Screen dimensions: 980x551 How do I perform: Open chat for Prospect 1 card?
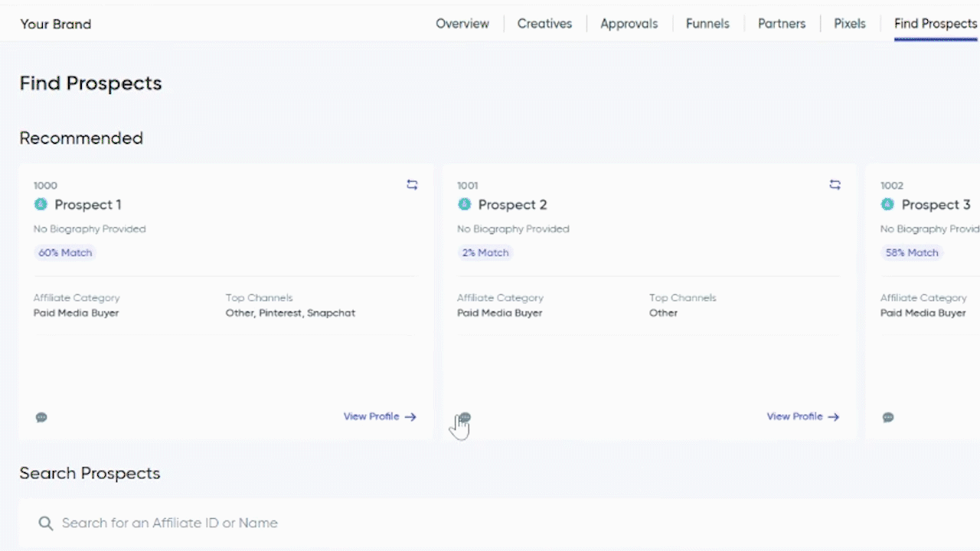click(41, 417)
